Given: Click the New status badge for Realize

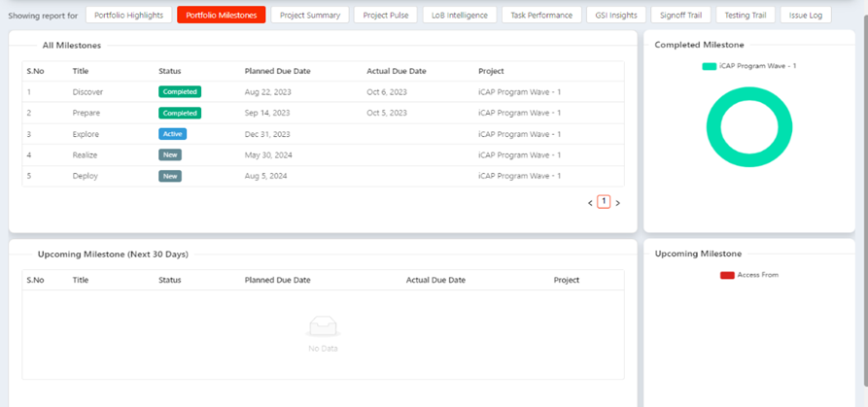Looking at the screenshot, I should click(x=170, y=154).
